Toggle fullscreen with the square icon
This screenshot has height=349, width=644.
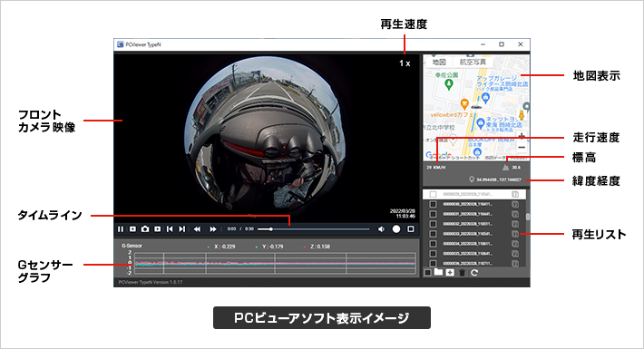click(411, 229)
